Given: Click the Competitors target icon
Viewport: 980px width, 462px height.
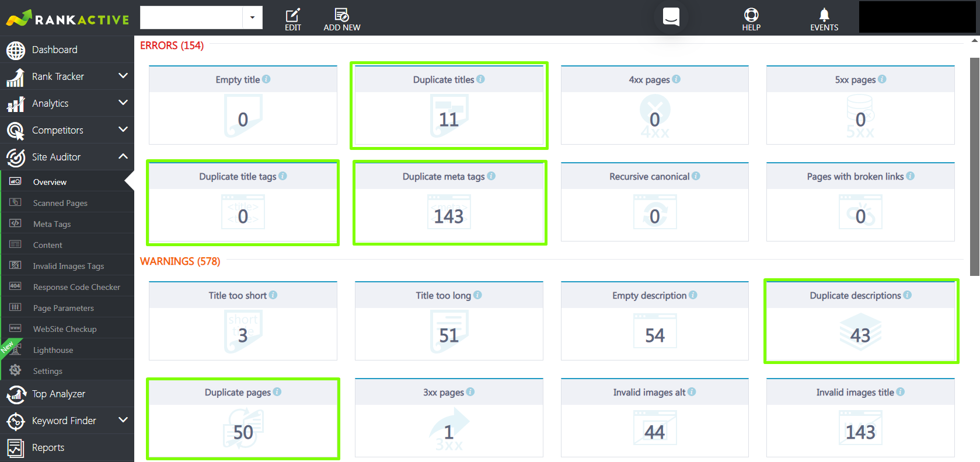Looking at the screenshot, I should click(x=16, y=131).
